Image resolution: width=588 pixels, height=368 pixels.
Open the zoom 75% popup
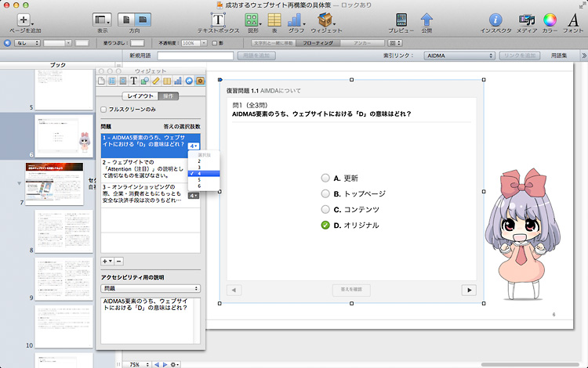coord(138,364)
